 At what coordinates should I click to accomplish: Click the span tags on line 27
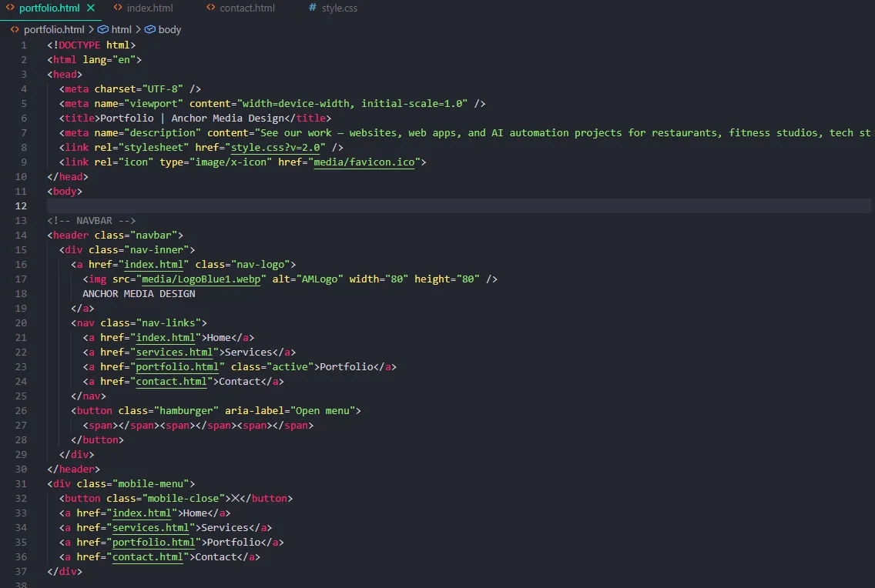198,426
